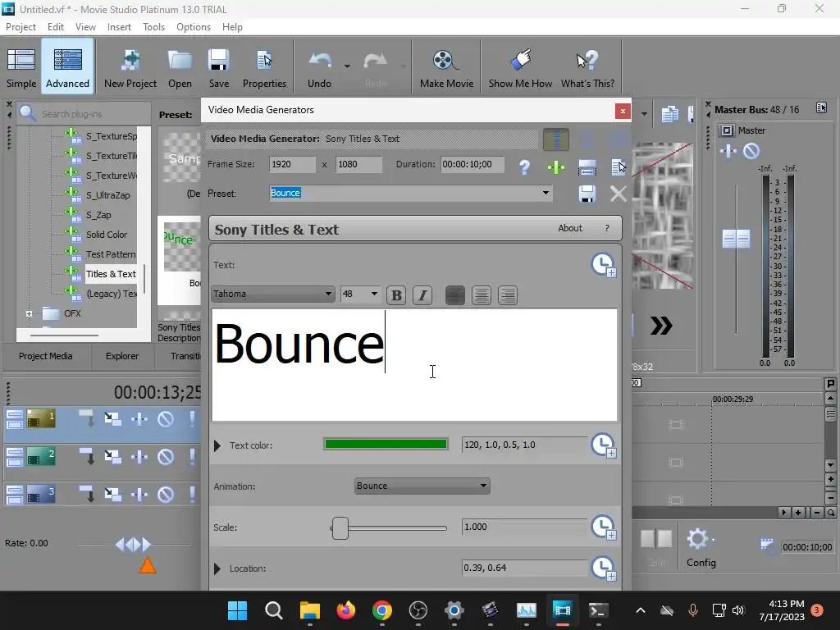Delete the preset with the X icon
The height and width of the screenshot is (630, 840).
click(619, 194)
